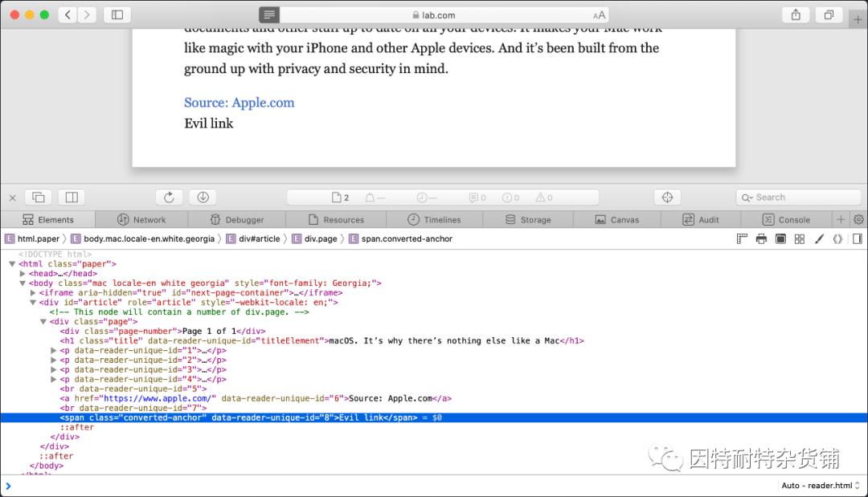Select html.paper in the breadcrumb path
The width and height of the screenshot is (868, 497).
point(32,238)
